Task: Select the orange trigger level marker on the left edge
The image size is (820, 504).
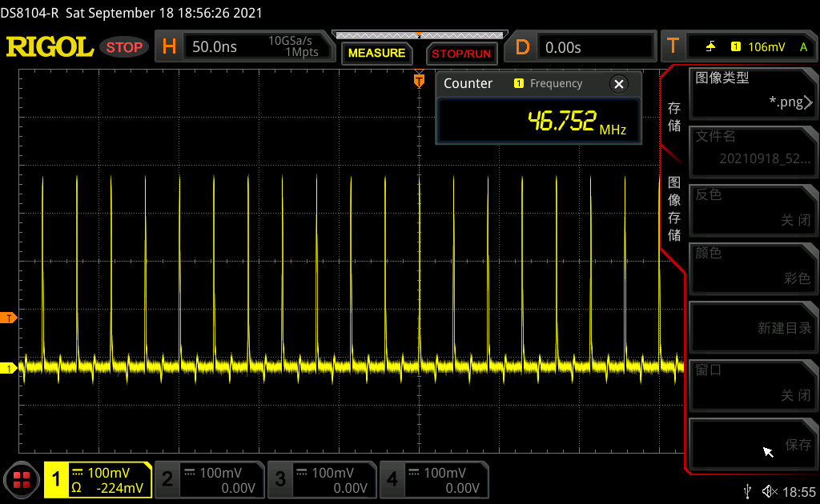Action: coord(8,318)
